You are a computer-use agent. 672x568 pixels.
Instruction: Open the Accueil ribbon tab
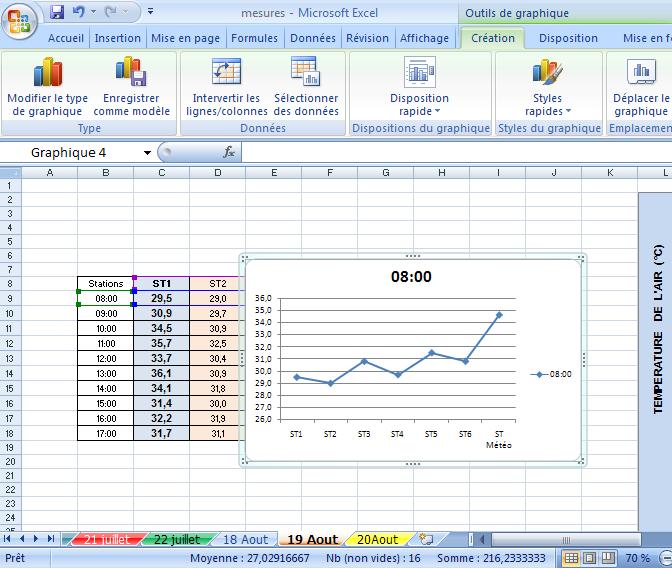pos(66,38)
